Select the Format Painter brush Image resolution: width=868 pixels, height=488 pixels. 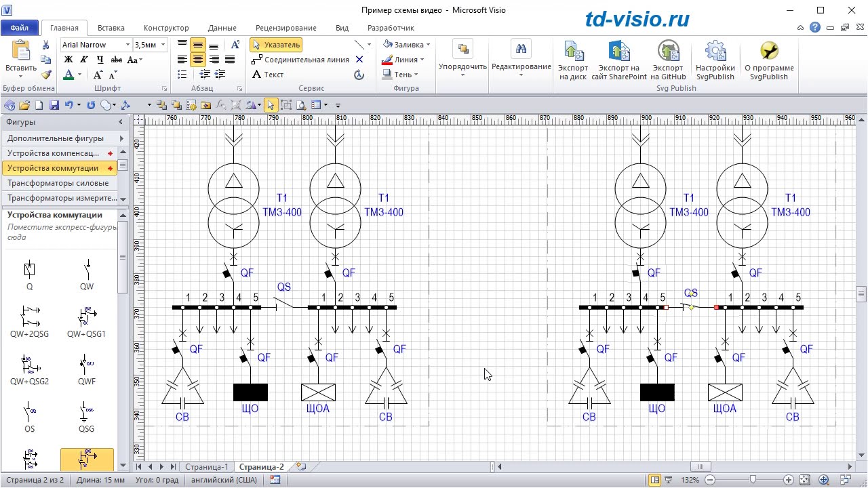click(x=46, y=75)
